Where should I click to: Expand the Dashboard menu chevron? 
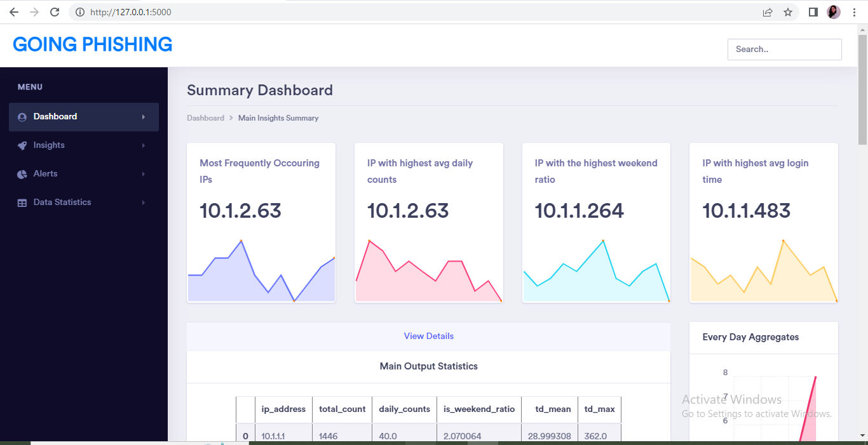[x=144, y=117]
